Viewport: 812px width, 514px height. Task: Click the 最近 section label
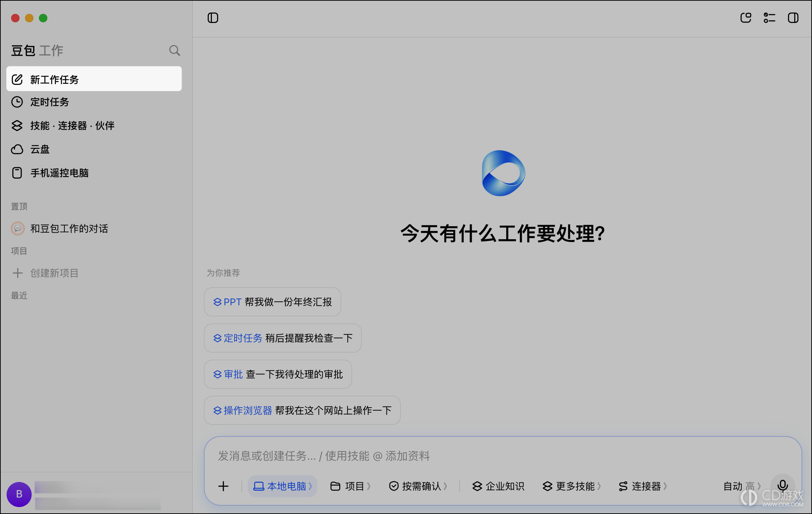pyautogui.click(x=19, y=296)
